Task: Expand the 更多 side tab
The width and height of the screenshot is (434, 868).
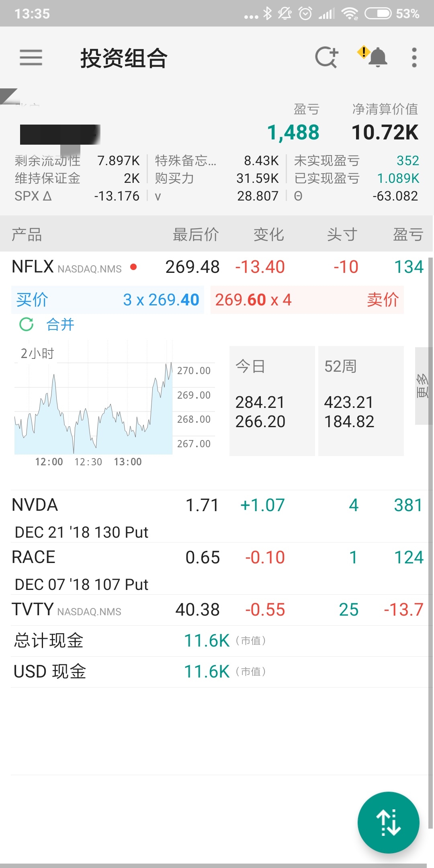Action: pos(423,386)
